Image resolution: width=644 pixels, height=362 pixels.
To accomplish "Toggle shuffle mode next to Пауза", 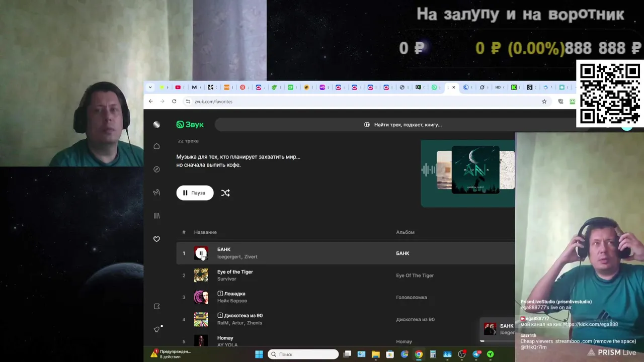I will tap(225, 193).
